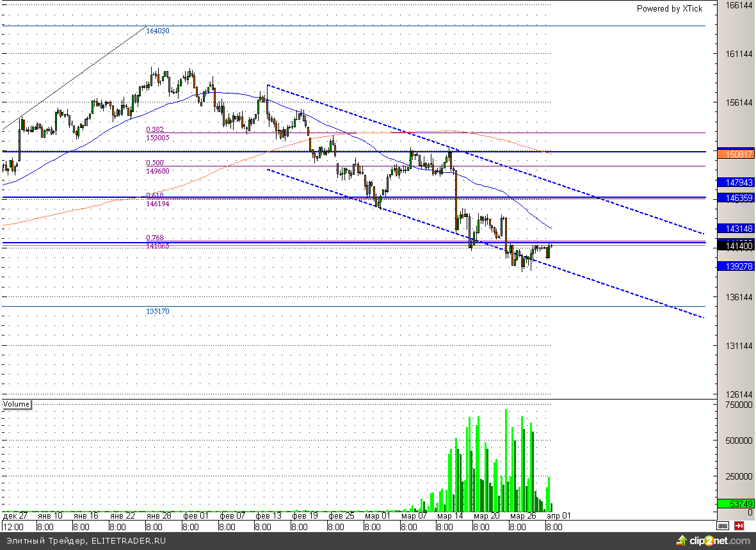Image resolution: width=756 pixels, height=550 pixels.
Task: Select the green 53749 volume value tag
Action: coord(735,504)
